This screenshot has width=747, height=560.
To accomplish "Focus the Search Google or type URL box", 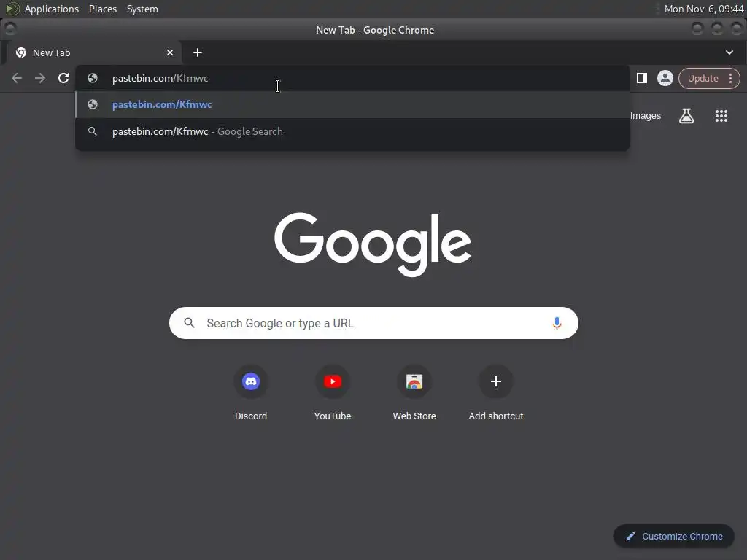I will (x=373, y=323).
